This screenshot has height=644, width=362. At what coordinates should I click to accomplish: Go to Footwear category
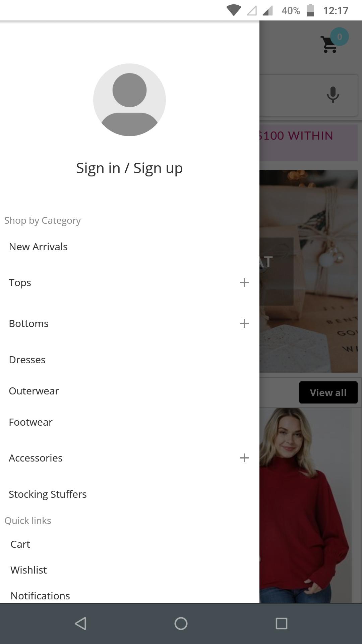pyautogui.click(x=31, y=422)
